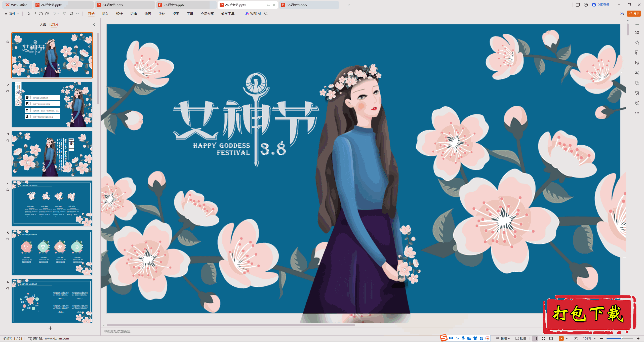Screen dimensions: 644x342
Task: Open the slideshow options dropdown arrow
Action: click(x=567, y=338)
